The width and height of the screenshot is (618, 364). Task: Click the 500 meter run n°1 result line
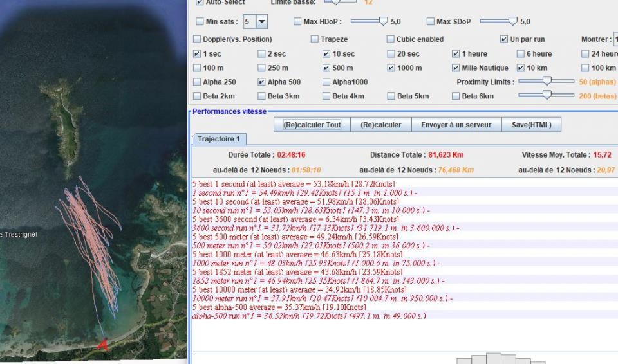311,246
